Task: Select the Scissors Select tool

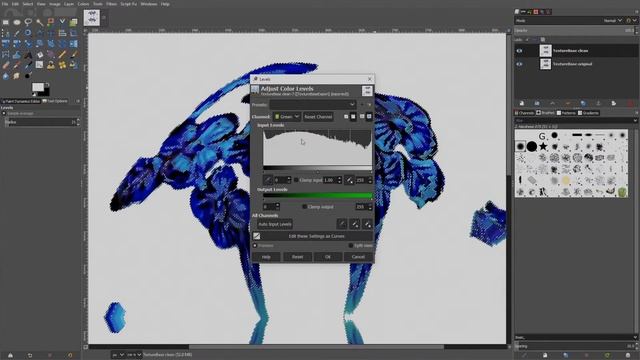Action: [x=62, y=21]
